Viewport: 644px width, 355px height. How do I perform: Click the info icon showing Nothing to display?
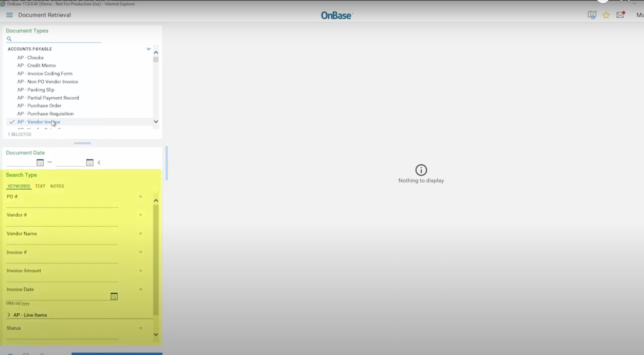tap(420, 170)
